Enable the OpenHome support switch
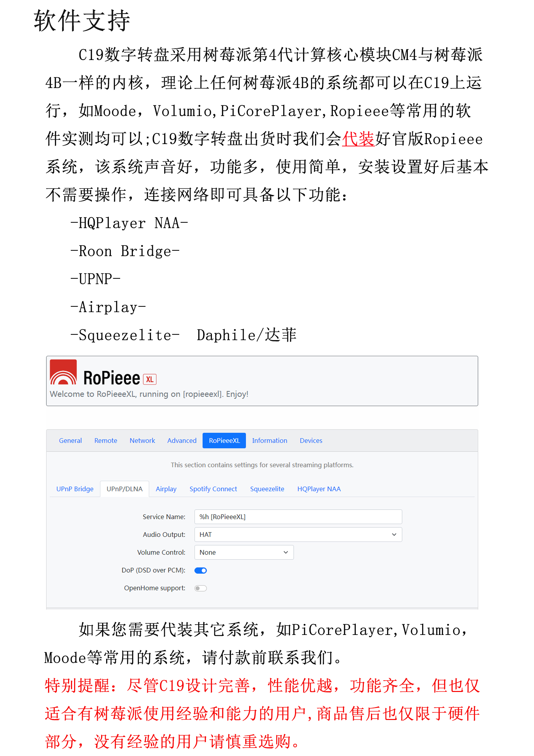Image resolution: width=534 pixels, height=756 pixels. pos(201,588)
